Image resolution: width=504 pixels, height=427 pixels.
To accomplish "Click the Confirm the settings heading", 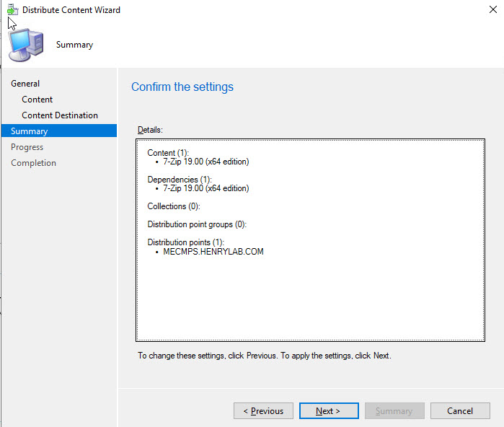I will click(182, 87).
